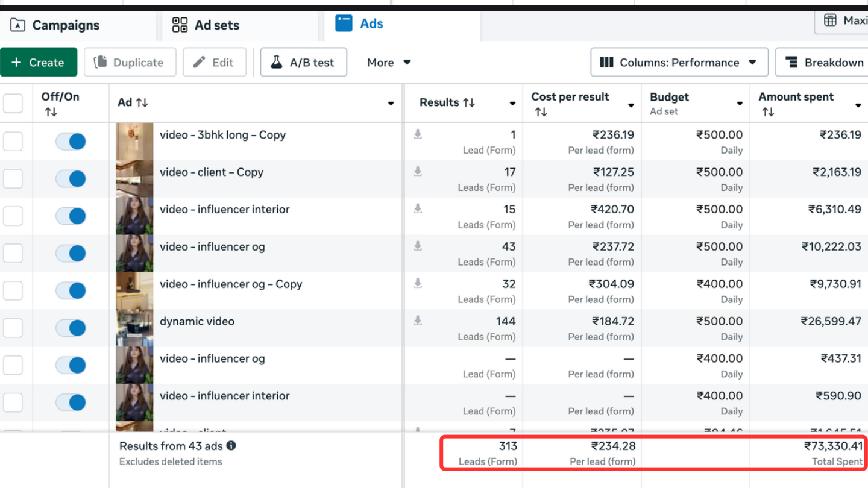Viewport: 868px width, 488px height.
Task: Toggle off video - influencer interior ad spending ₹590.90
Action: pyautogui.click(x=71, y=403)
